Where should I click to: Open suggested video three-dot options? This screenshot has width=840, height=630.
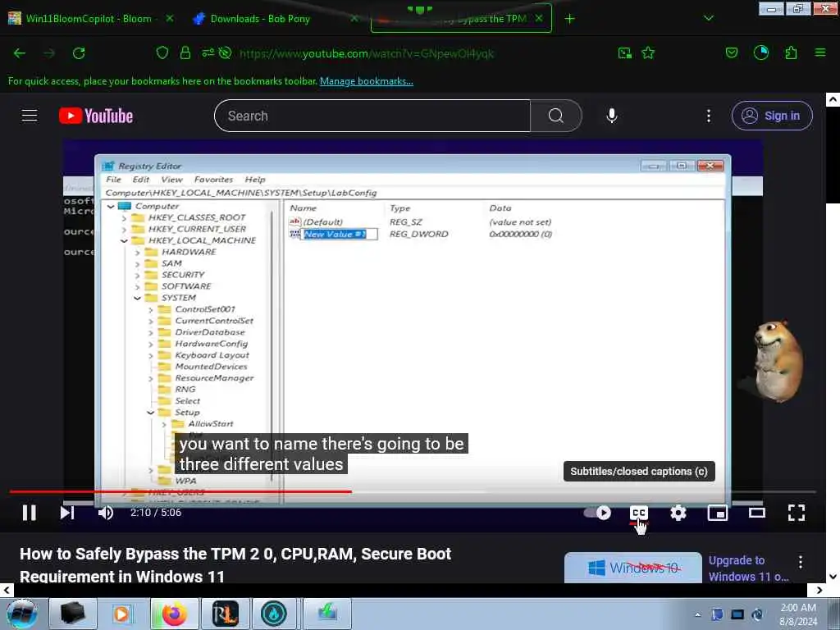801,562
